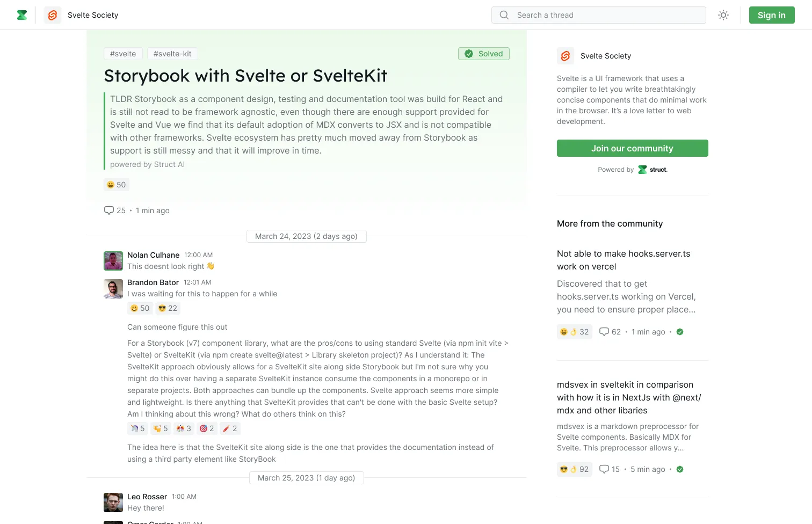Click the Join our community button
812x524 pixels.
point(632,148)
